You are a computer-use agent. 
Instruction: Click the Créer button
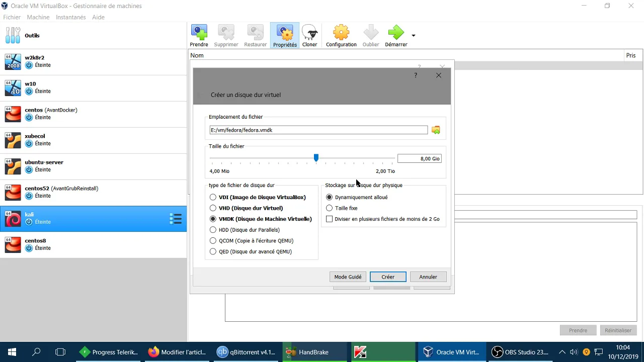click(x=388, y=277)
